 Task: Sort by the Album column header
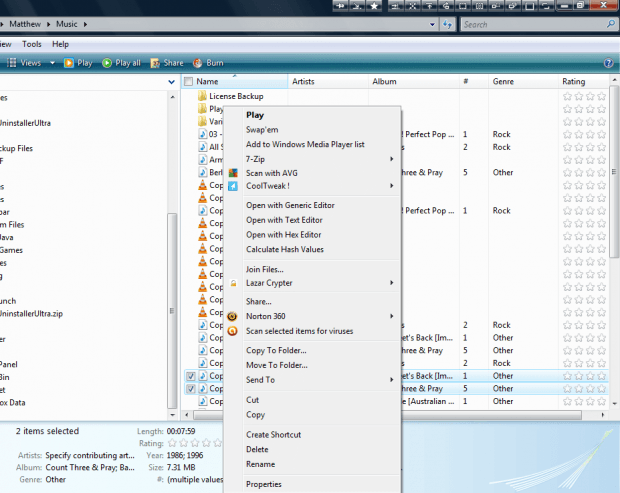pos(414,81)
